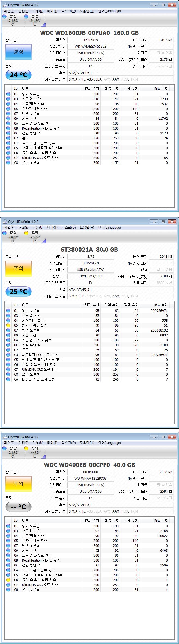Click power-on hours field 8832 시간
The width and height of the screenshot is (179, 644).
pos(161,283)
